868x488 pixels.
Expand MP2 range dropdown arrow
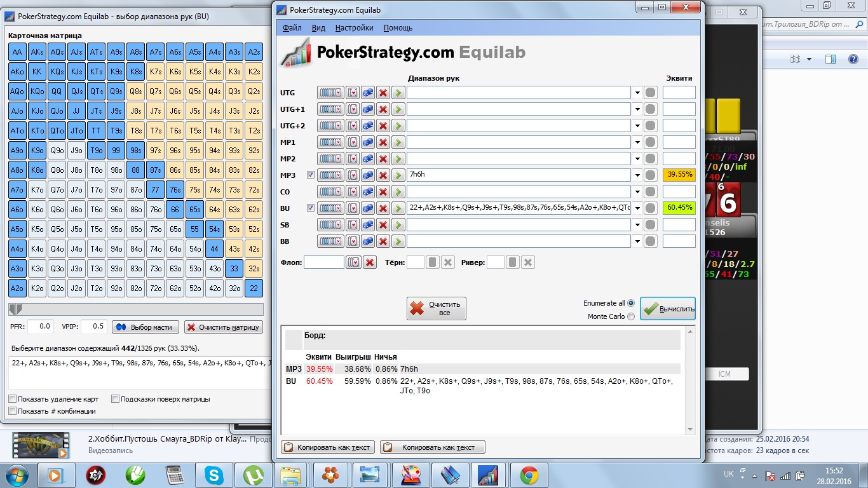coord(637,159)
